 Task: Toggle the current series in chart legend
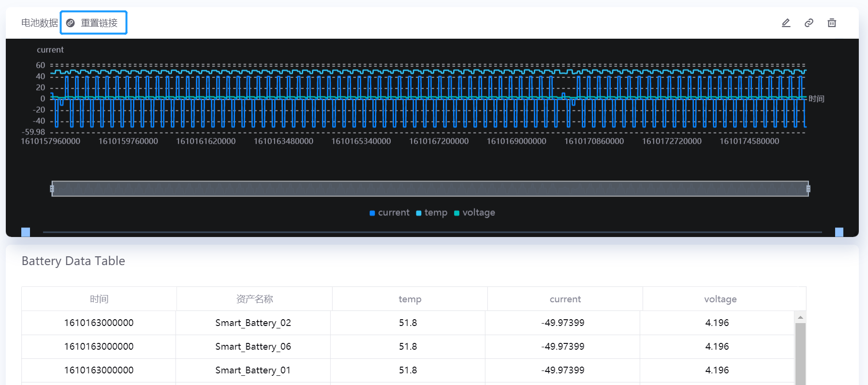(x=389, y=213)
